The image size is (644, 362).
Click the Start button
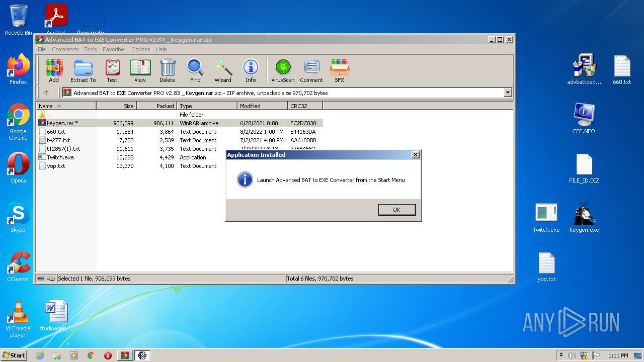click(x=14, y=355)
